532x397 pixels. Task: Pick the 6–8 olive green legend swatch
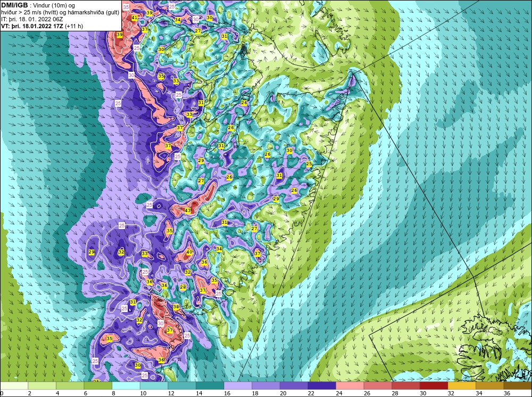98,386
